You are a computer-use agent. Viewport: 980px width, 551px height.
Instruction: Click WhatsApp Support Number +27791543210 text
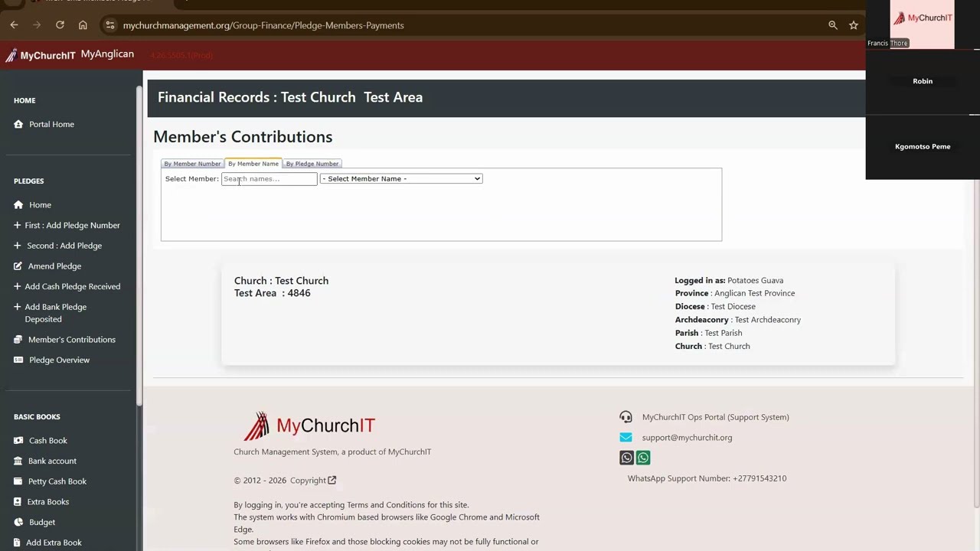point(707,478)
